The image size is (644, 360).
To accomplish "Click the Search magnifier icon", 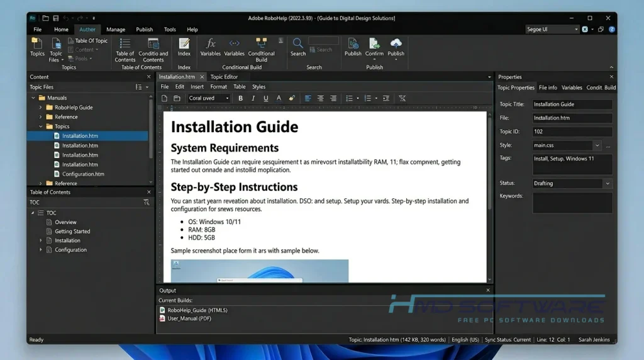I will 297,43.
